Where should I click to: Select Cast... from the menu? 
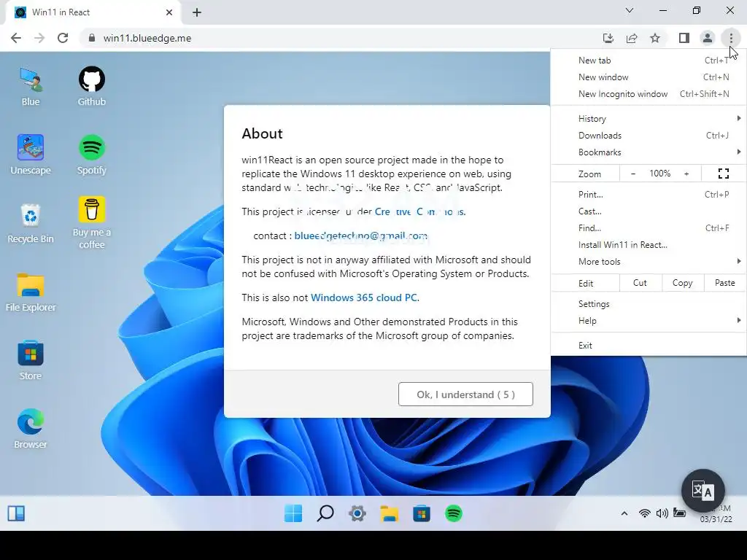(649, 211)
